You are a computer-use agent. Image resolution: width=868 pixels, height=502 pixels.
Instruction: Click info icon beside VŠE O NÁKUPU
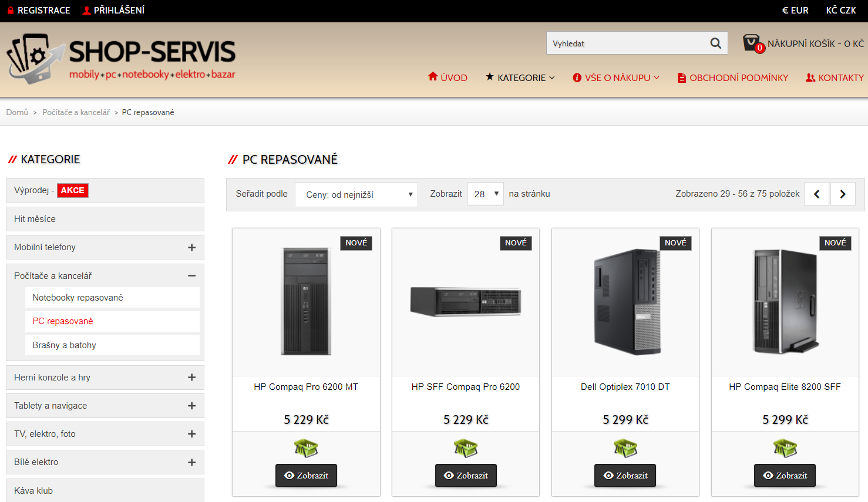pos(577,78)
